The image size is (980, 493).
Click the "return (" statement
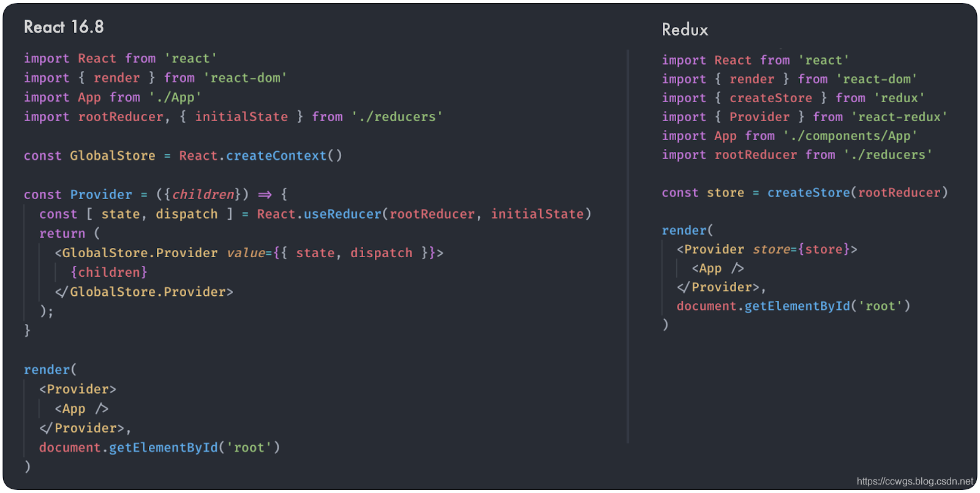[70, 233]
